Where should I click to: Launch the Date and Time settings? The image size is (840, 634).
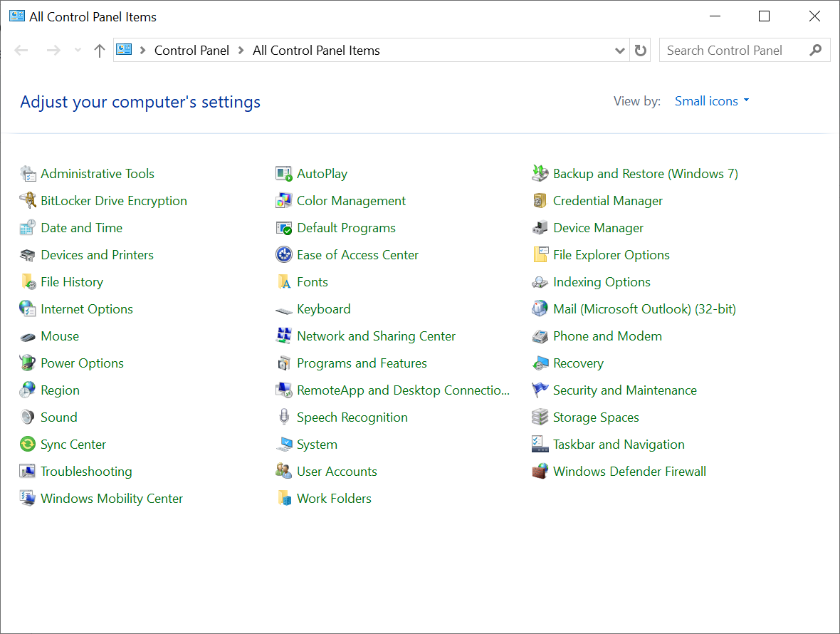(80, 227)
